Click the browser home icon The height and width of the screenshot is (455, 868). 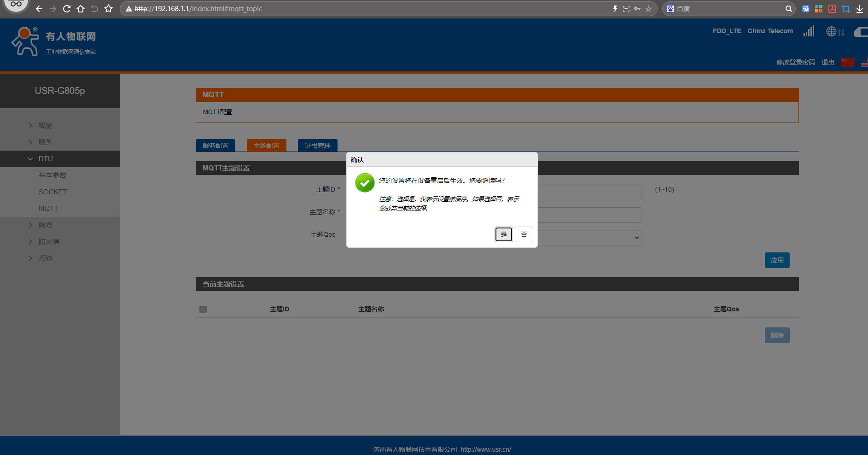(81, 9)
